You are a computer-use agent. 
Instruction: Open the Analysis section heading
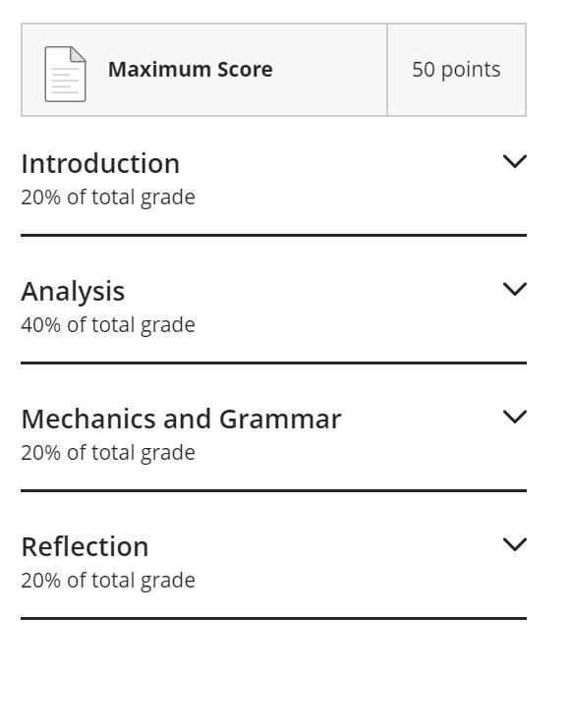coord(73,292)
